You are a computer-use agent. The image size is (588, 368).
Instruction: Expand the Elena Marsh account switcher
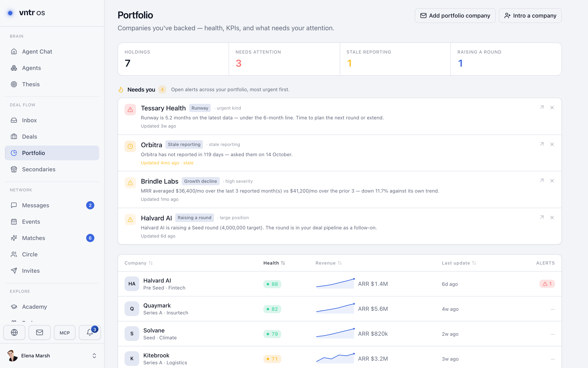point(52,356)
